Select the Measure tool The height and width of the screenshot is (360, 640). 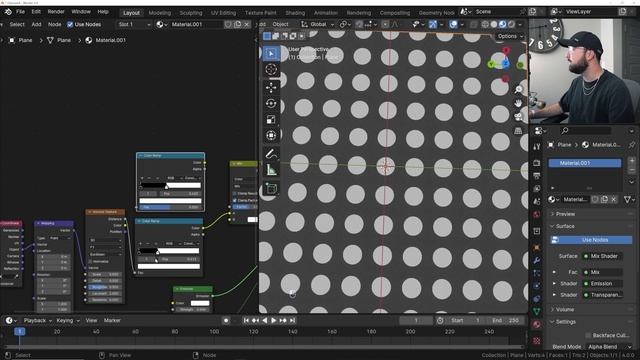point(271,169)
